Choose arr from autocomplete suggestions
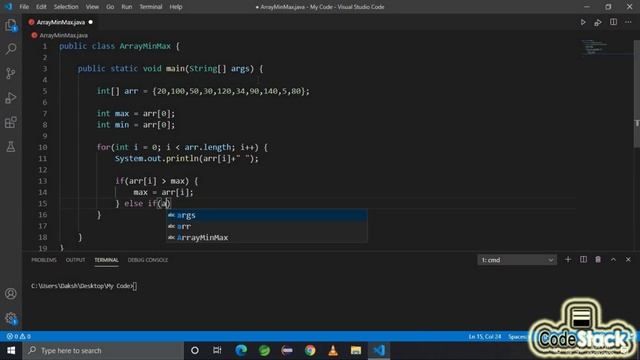Viewport: 640px width, 360px height. click(267, 226)
